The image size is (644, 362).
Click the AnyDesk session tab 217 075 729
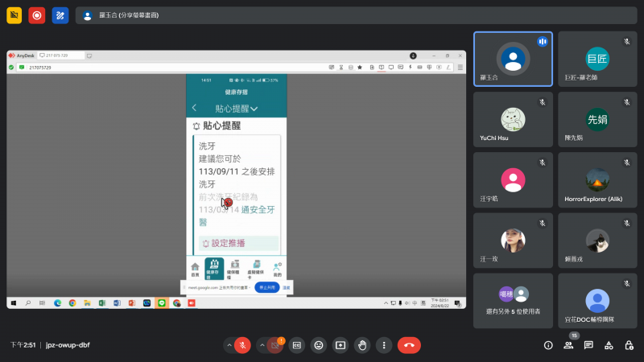[61, 56]
